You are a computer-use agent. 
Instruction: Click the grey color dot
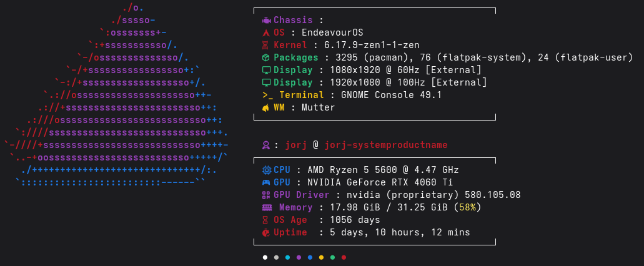[277, 257]
